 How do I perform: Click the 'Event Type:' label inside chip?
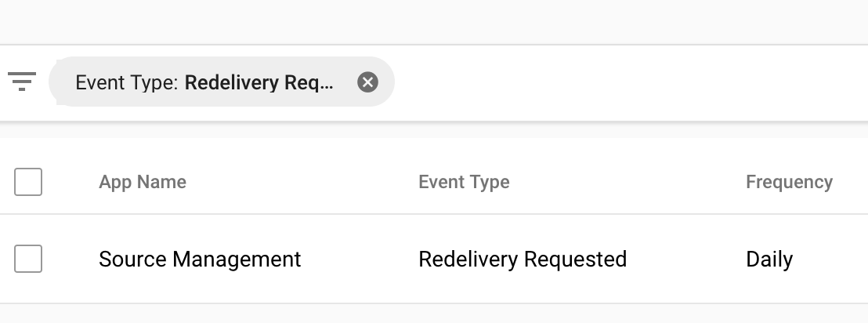point(127,82)
